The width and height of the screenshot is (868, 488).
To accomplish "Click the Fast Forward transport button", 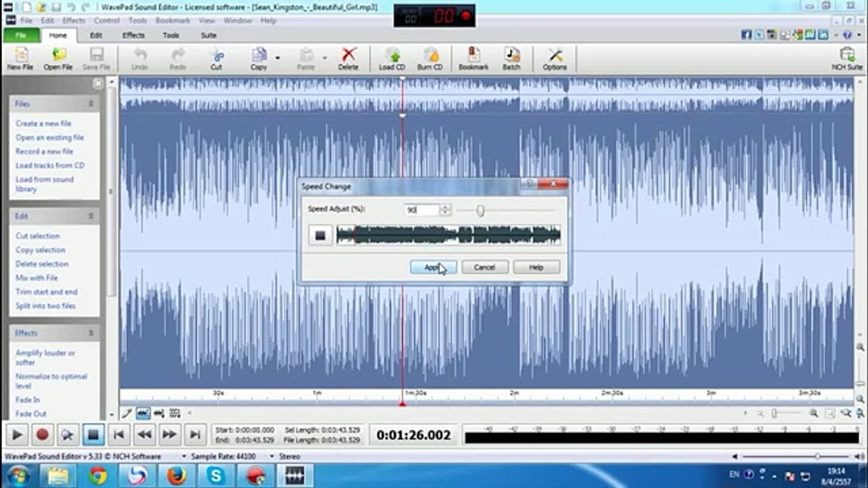I will (x=170, y=434).
